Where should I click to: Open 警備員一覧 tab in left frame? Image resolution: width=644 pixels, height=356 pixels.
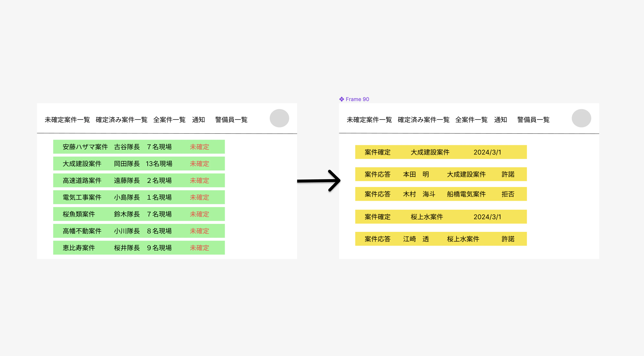tap(231, 120)
